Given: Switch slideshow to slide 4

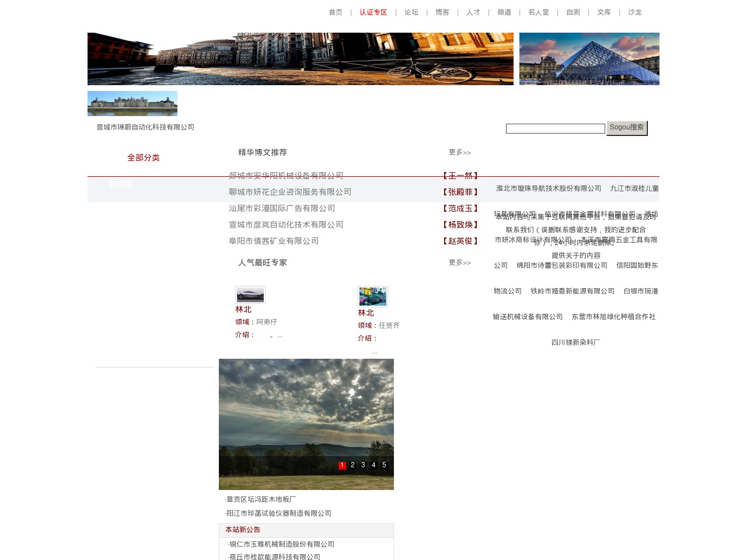Looking at the screenshot, I should click(x=373, y=465).
